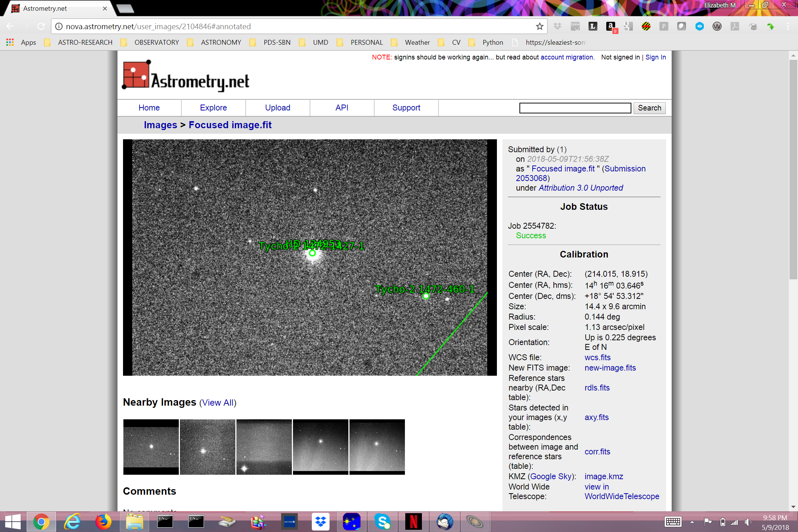Screen dimensions: 798x532
Task: Open the TinEye extension
Action: pyautogui.click(x=575, y=27)
